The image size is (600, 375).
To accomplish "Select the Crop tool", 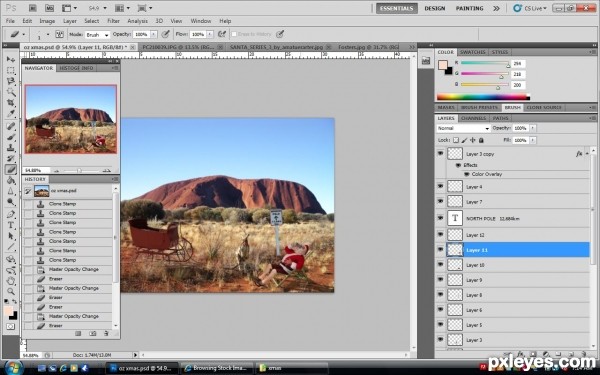I will click(11, 103).
